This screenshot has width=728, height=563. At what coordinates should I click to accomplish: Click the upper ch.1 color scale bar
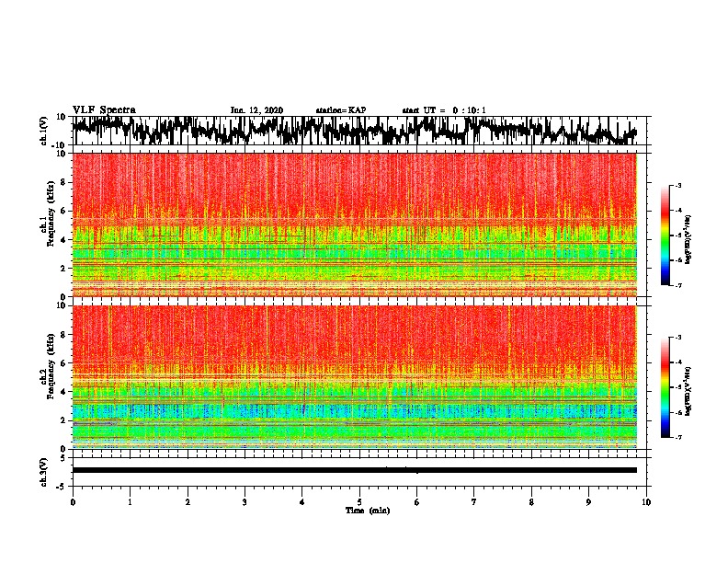pyautogui.click(x=665, y=236)
